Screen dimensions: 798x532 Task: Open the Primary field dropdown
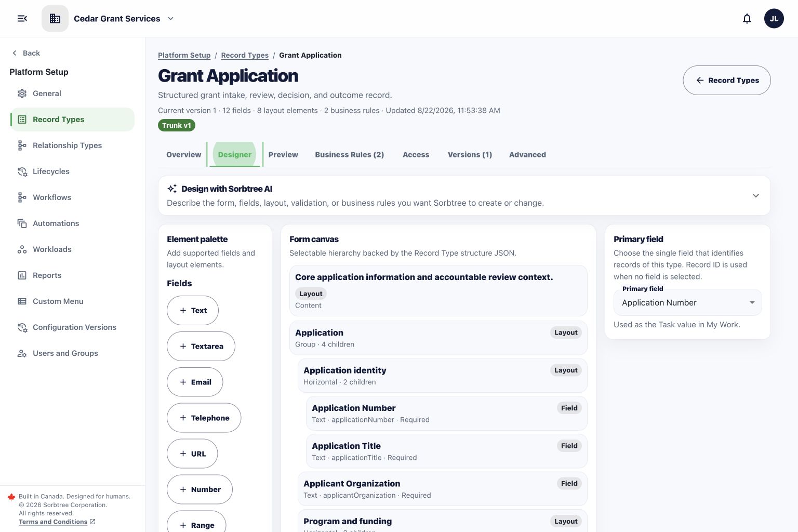click(688, 302)
